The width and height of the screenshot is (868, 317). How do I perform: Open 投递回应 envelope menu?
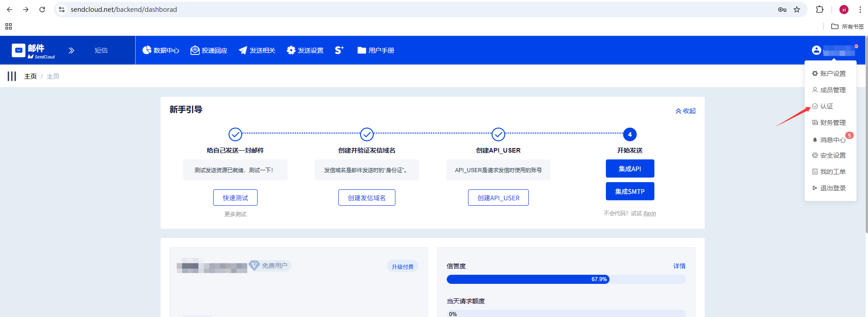(x=195, y=50)
